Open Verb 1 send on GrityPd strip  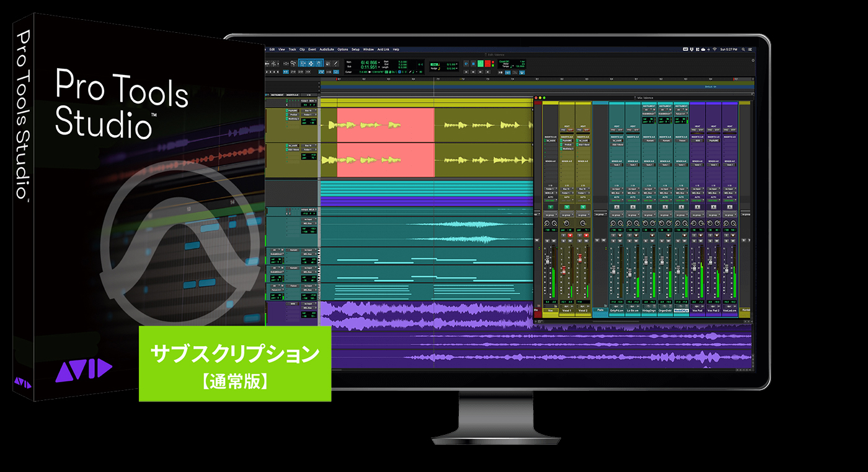point(617,165)
